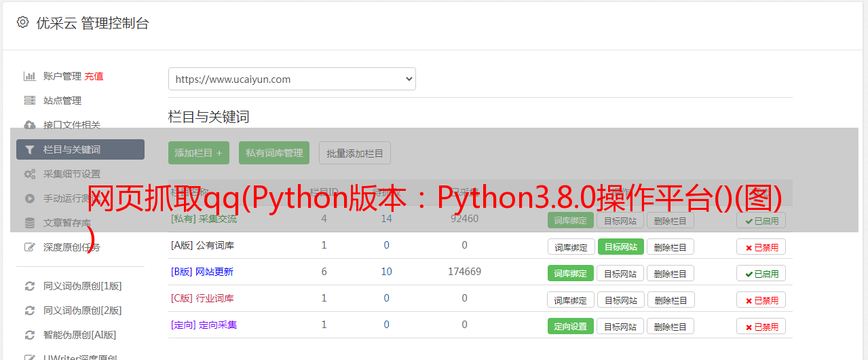Click the 批量添加栏目 button

tap(355, 153)
